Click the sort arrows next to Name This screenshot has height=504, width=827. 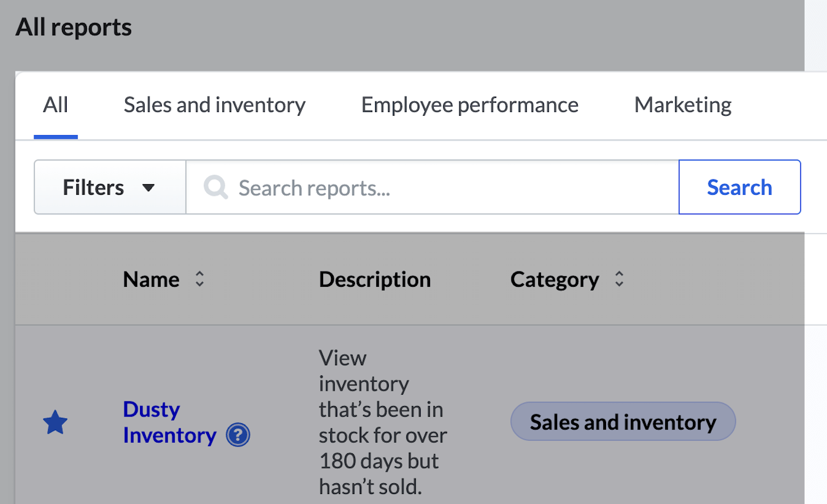click(x=200, y=279)
